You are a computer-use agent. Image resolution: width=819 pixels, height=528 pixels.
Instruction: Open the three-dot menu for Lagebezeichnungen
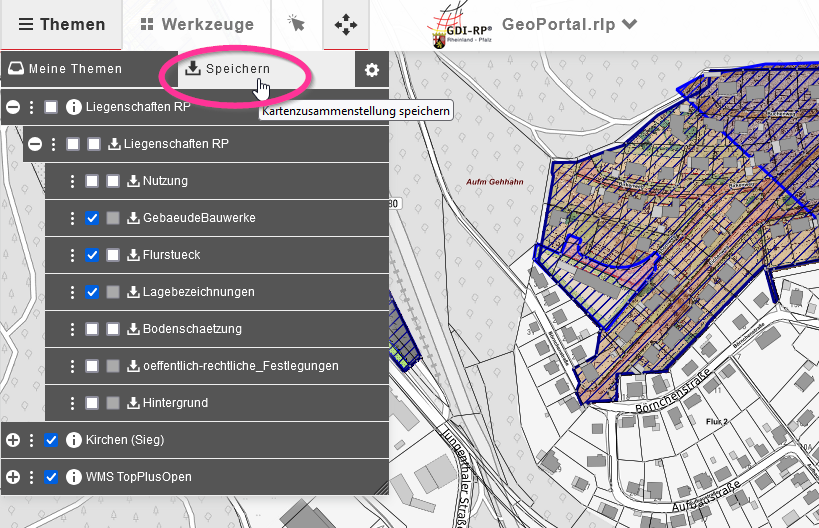[72, 292]
